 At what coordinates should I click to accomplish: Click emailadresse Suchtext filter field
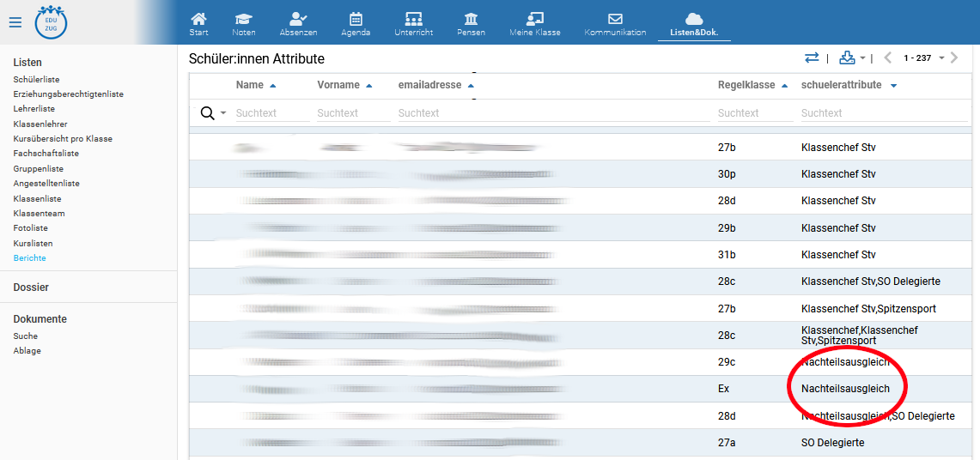550,113
